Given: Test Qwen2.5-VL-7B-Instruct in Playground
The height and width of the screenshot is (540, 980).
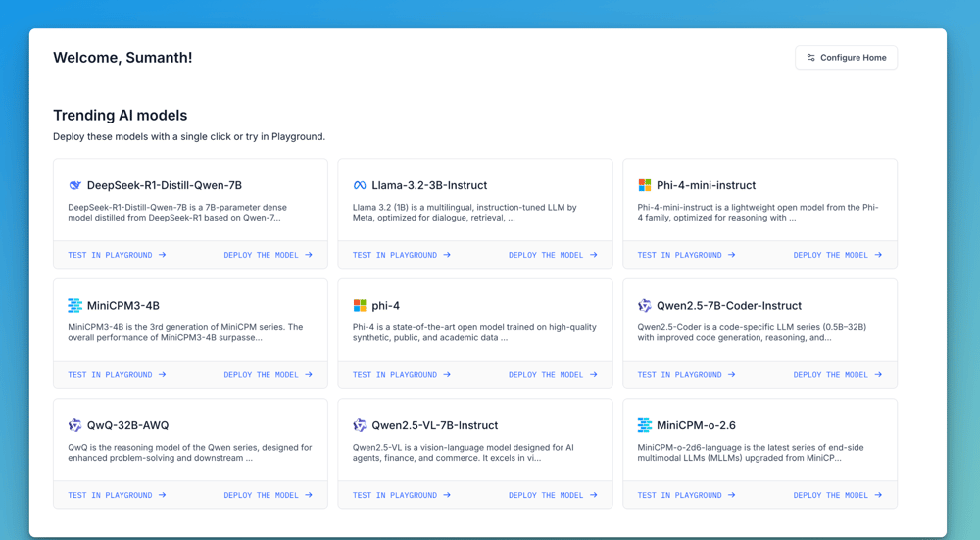Looking at the screenshot, I should 402,495.
